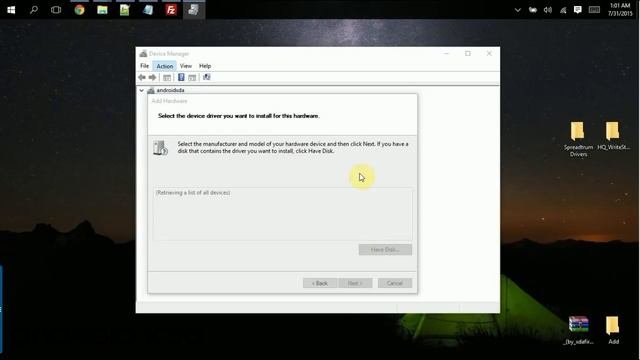Open Help menu in Device Manager
The height and width of the screenshot is (360, 640).
pyautogui.click(x=205, y=66)
